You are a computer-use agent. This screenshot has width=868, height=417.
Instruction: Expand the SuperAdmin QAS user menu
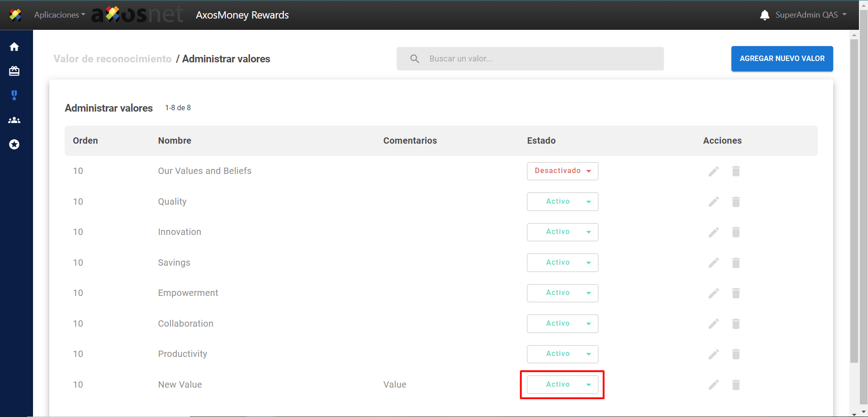tap(811, 15)
